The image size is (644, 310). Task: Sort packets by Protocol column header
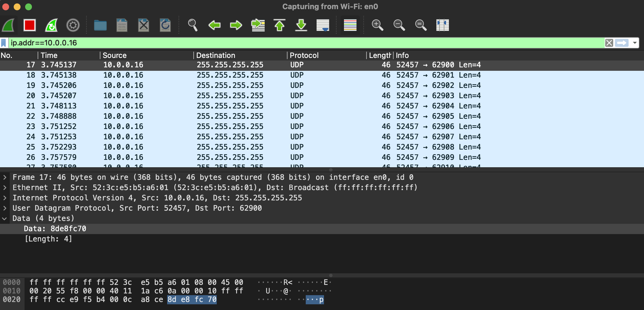[x=304, y=55]
